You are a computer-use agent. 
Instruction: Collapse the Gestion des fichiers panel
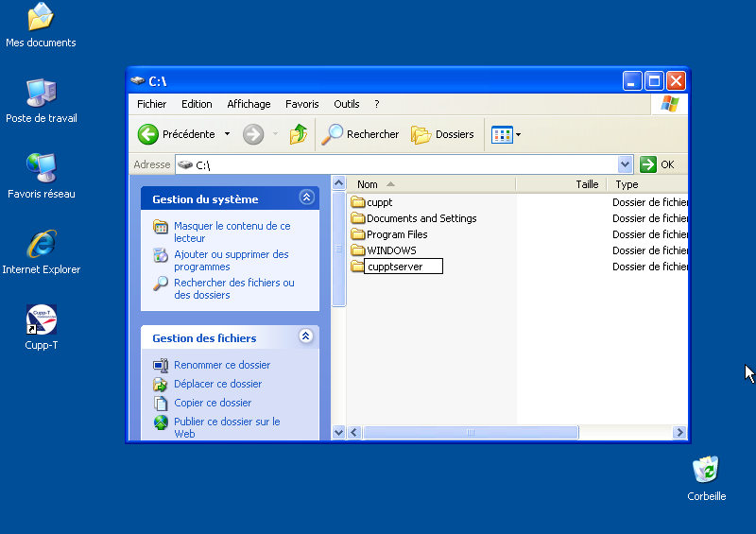click(305, 336)
